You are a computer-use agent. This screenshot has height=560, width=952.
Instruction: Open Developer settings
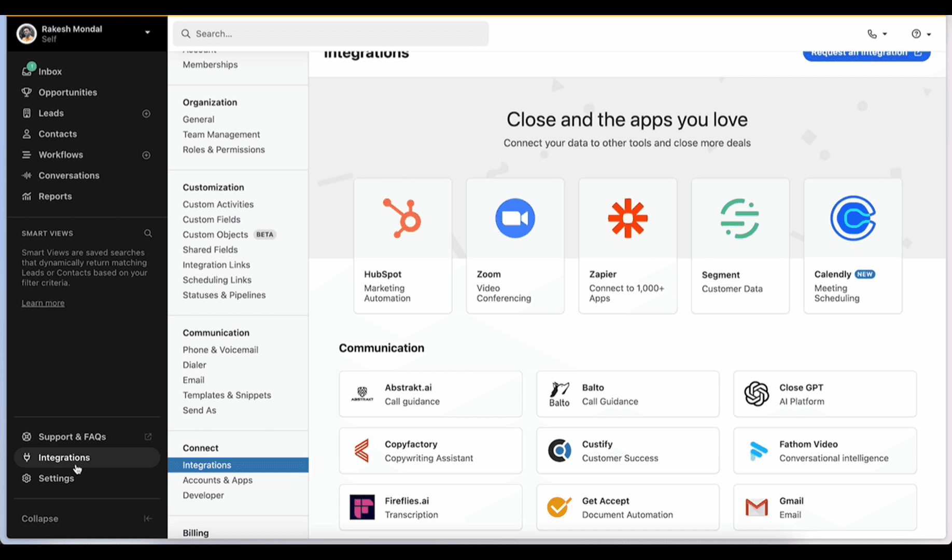(x=203, y=495)
